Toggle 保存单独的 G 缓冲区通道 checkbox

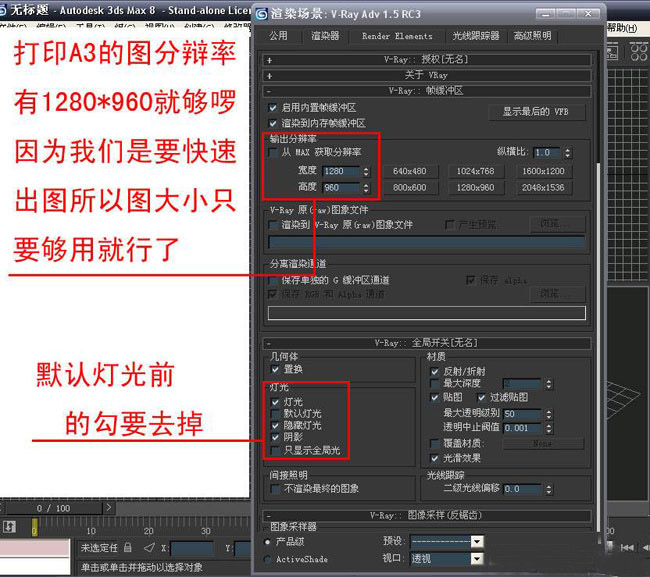pyautogui.click(x=273, y=280)
